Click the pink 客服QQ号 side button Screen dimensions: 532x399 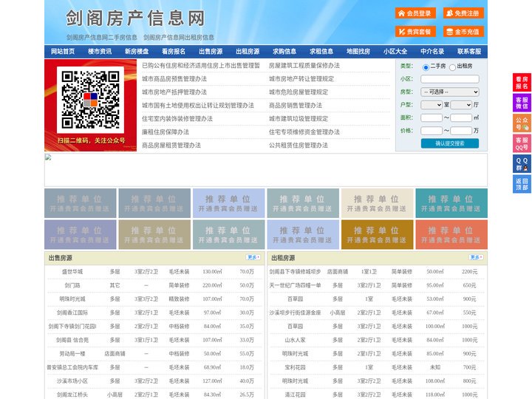tap(522, 143)
